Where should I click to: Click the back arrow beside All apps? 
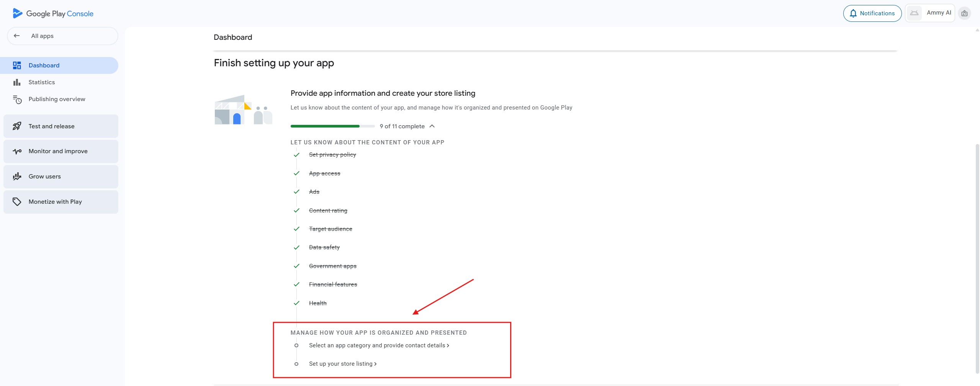coord(16,36)
